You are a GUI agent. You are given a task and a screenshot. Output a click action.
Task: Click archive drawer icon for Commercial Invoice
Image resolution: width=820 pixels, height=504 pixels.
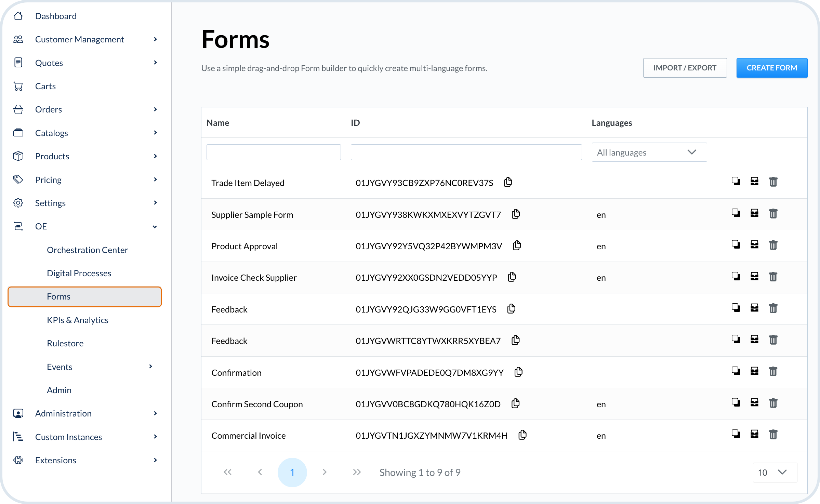(754, 434)
